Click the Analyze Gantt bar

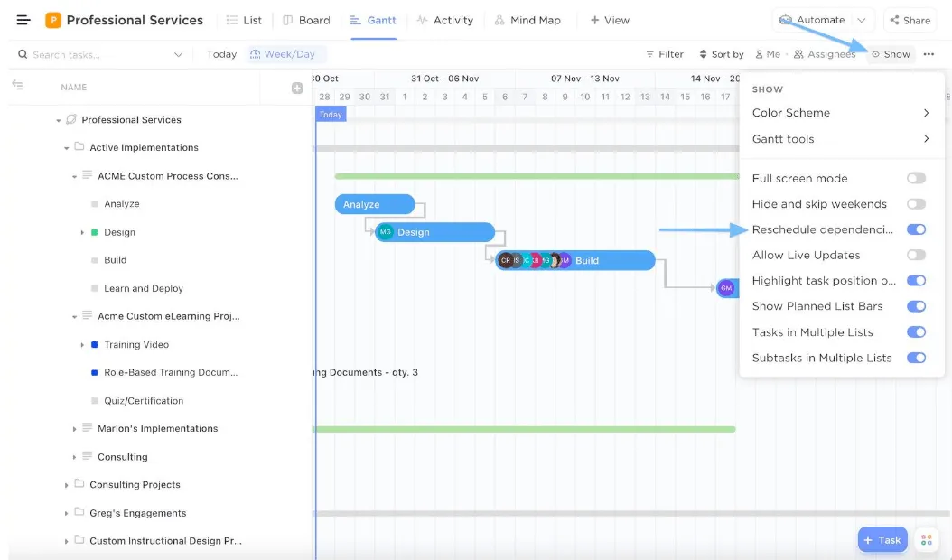(375, 204)
